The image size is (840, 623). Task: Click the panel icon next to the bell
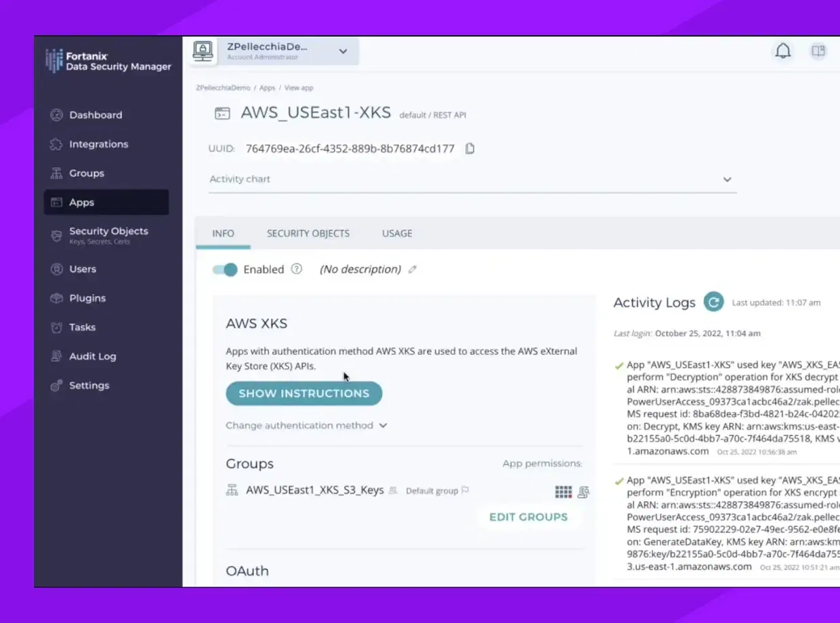818,51
